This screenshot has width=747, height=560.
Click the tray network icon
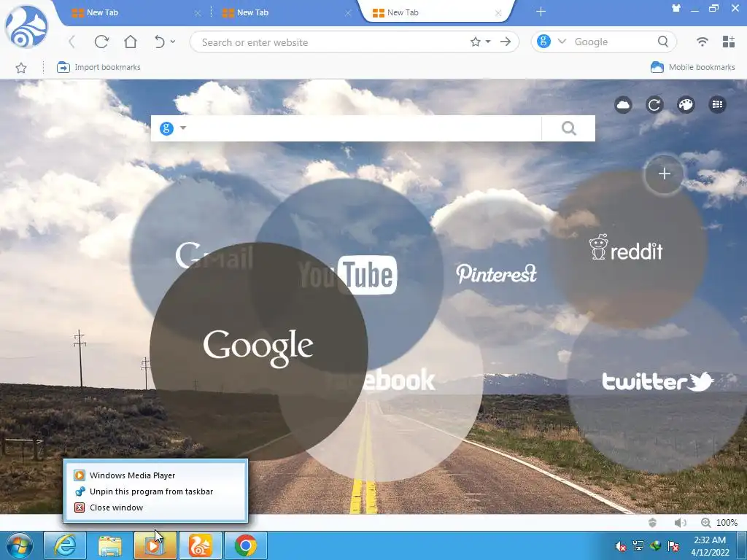(x=638, y=545)
